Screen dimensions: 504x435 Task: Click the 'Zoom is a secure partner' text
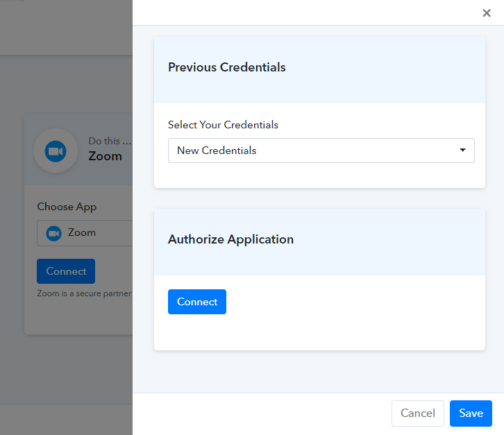(x=84, y=293)
